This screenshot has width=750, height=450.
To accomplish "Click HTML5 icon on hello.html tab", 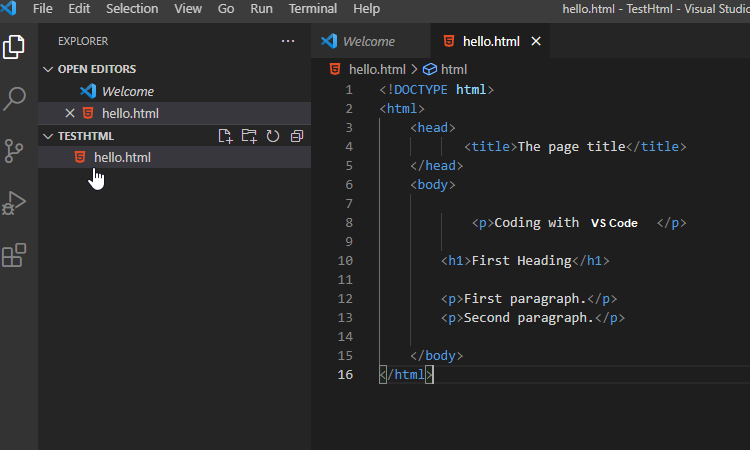I will (x=449, y=41).
